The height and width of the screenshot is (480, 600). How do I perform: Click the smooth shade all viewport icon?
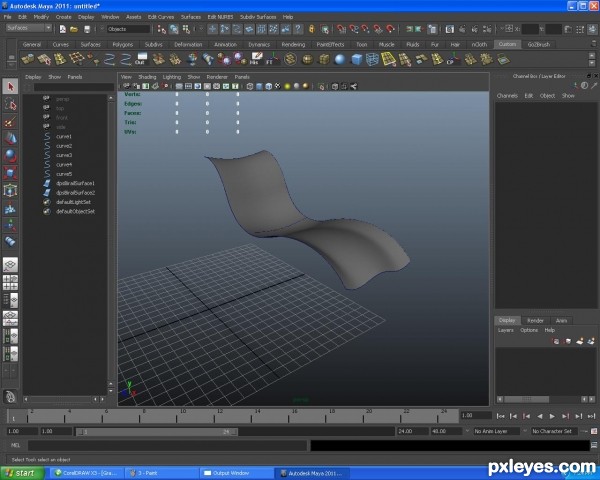pos(259,87)
